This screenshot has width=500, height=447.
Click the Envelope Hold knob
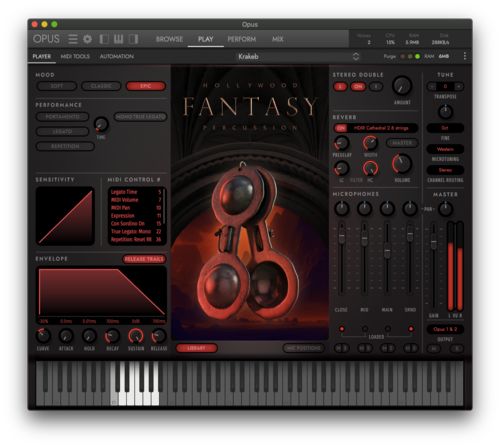[89, 336]
